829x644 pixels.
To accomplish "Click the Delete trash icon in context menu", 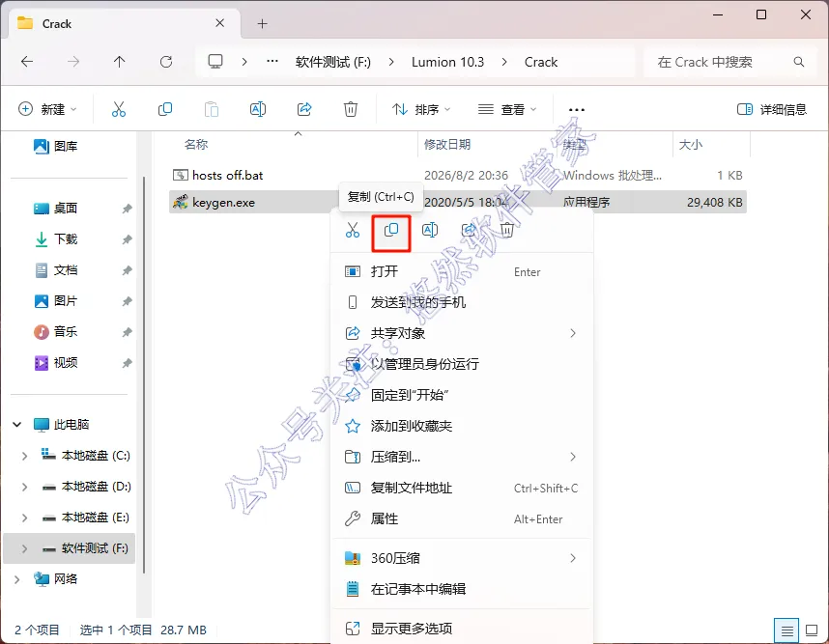I will pyautogui.click(x=507, y=231).
